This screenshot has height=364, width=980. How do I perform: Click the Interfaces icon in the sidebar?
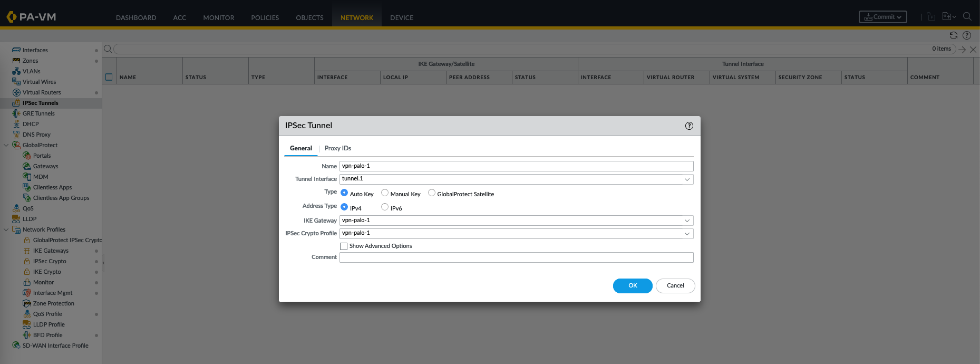coord(16,50)
